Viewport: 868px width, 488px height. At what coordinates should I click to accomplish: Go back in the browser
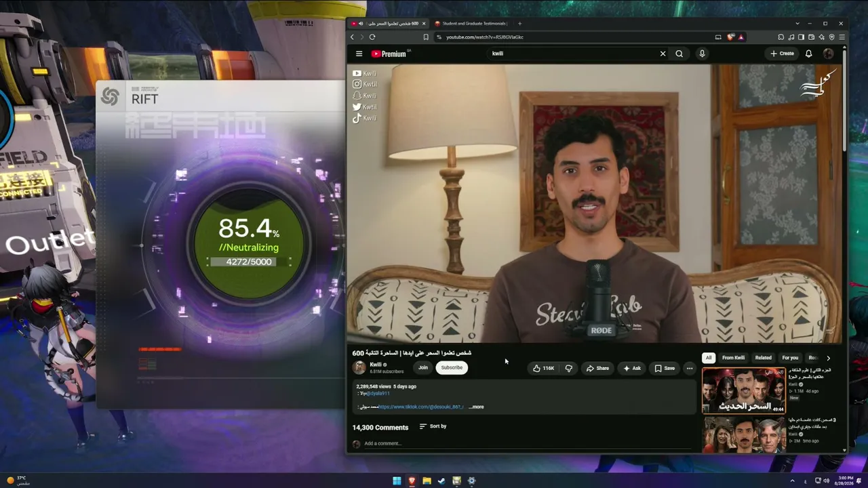(352, 37)
